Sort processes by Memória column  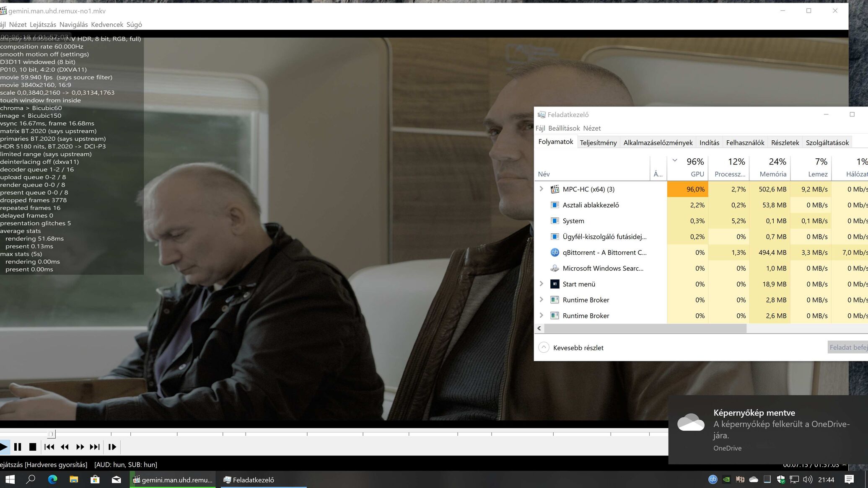point(770,168)
